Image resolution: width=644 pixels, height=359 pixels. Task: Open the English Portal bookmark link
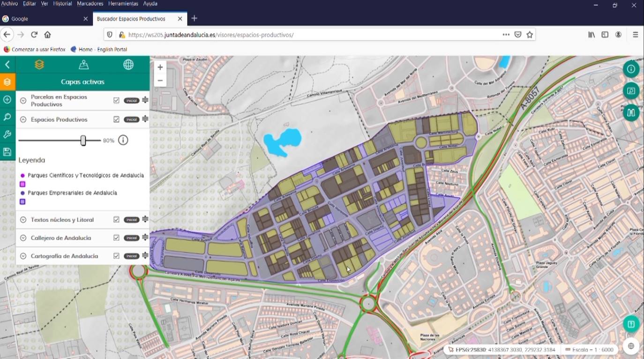pos(112,49)
